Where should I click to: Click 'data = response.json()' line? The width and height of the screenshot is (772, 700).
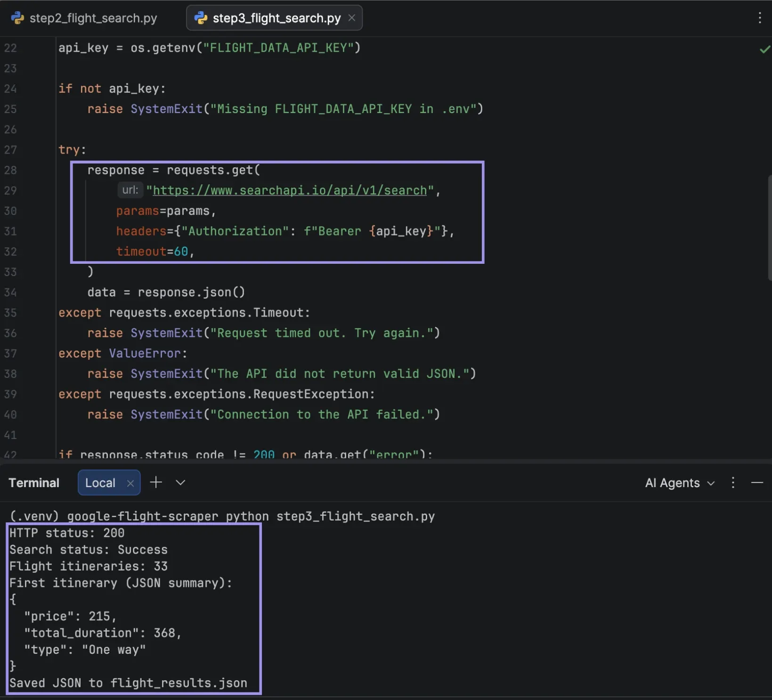pyautogui.click(x=166, y=292)
